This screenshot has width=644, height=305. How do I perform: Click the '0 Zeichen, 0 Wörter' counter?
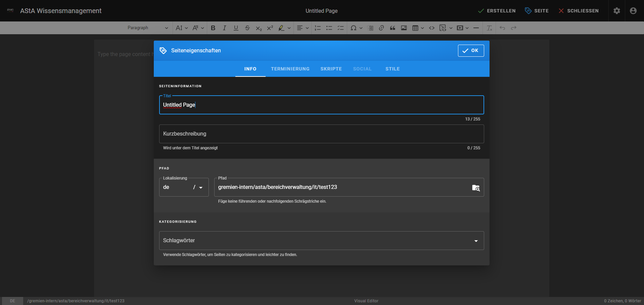click(623, 301)
